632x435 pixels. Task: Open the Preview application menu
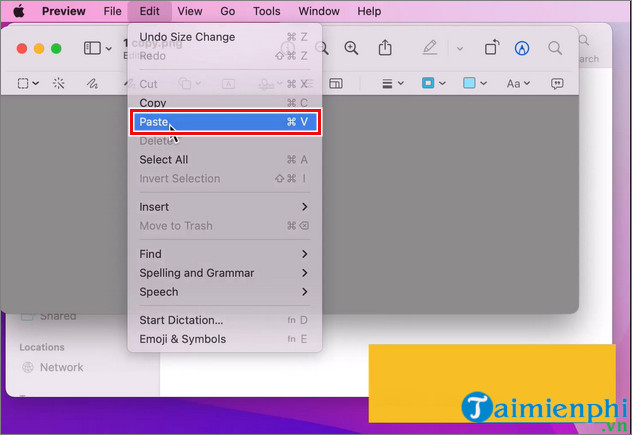[x=63, y=11]
